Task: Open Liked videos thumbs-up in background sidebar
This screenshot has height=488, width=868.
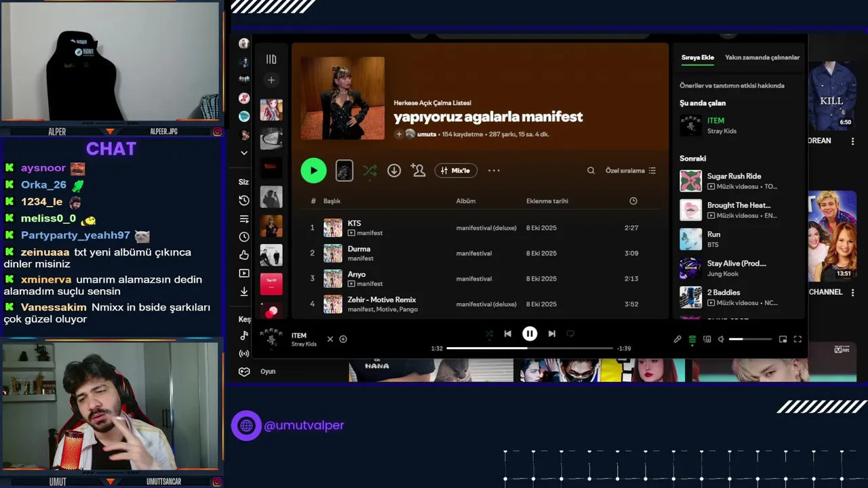Action: tap(244, 255)
